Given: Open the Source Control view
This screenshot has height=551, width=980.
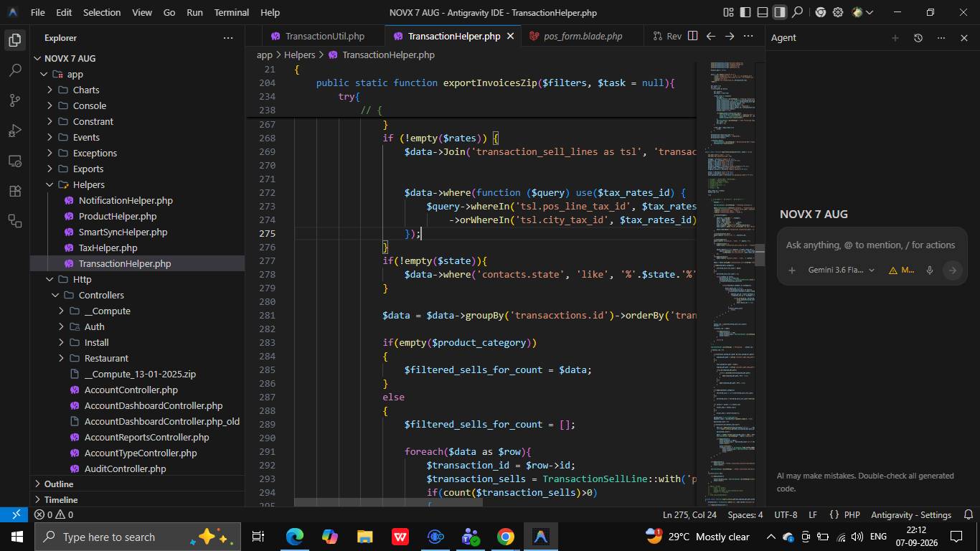Looking at the screenshot, I should (15, 100).
